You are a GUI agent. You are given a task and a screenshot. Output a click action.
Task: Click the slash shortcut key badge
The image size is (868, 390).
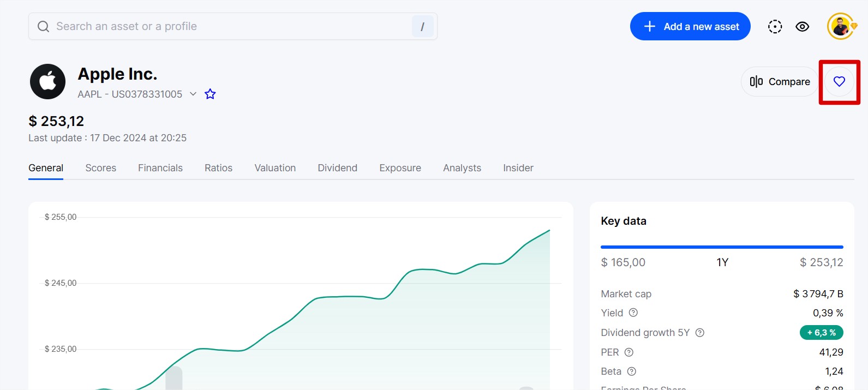click(422, 26)
